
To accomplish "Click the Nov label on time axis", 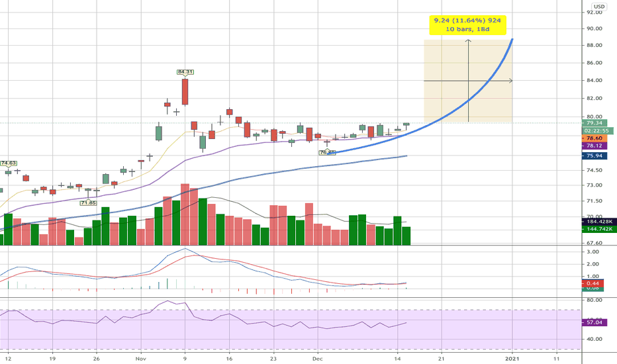I will coord(140,359).
